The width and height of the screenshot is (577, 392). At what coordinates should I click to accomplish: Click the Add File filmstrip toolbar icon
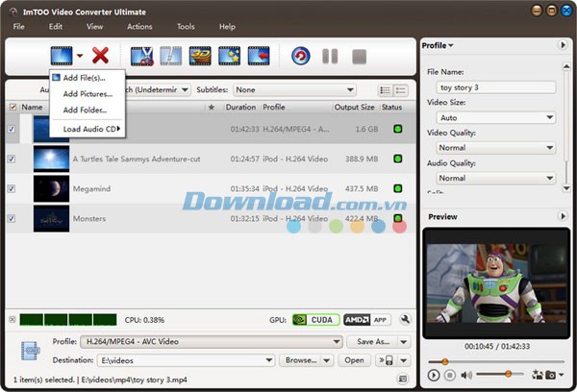(x=62, y=56)
